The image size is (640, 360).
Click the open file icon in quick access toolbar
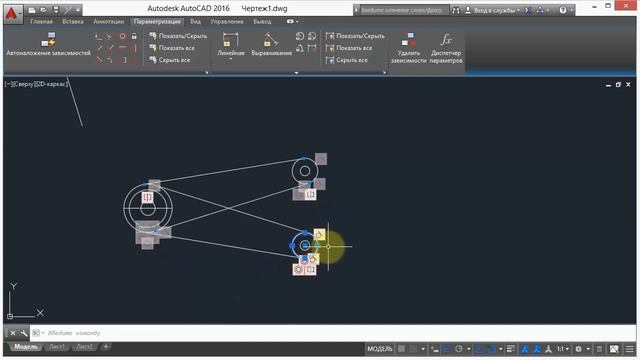point(44,10)
